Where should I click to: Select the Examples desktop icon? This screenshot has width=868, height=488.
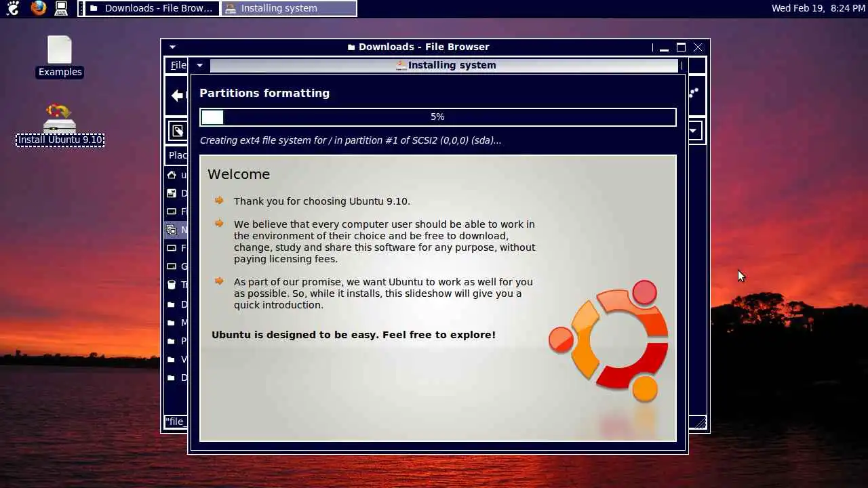60,57
